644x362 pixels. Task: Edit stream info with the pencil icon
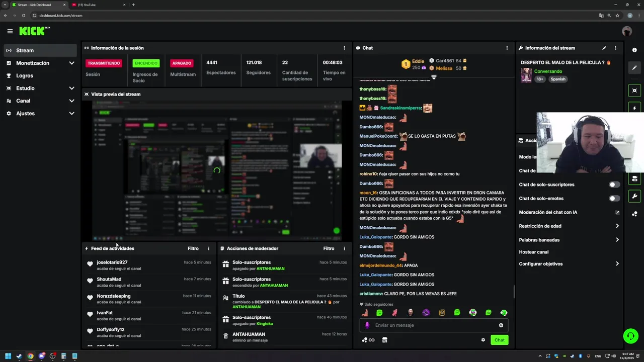[604, 48]
